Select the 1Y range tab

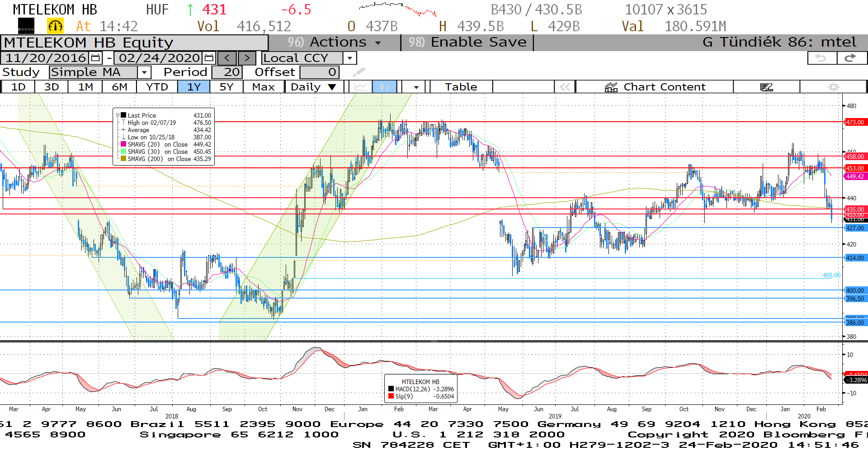[x=194, y=87]
